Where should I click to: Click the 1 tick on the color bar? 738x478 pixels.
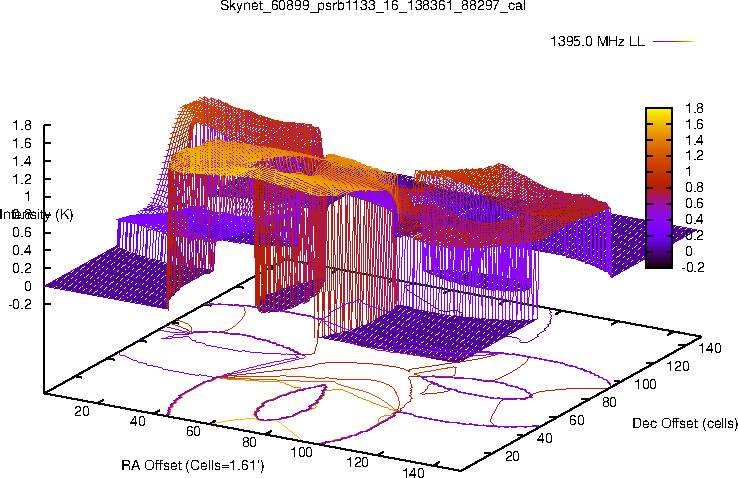pyautogui.click(x=689, y=171)
